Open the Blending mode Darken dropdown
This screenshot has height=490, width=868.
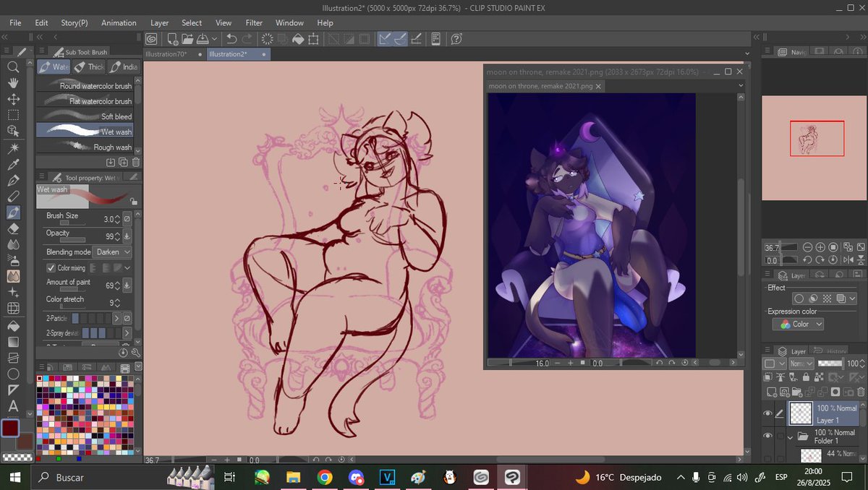113,252
